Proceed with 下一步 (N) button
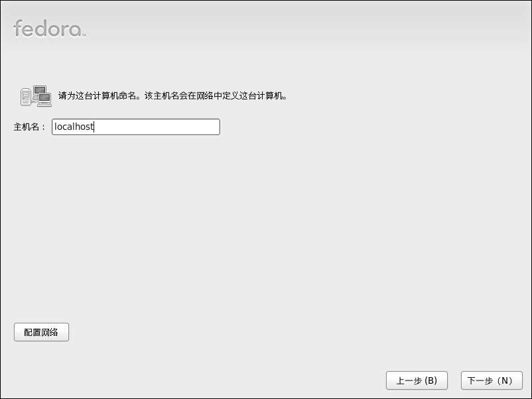The image size is (532, 399). click(x=492, y=380)
